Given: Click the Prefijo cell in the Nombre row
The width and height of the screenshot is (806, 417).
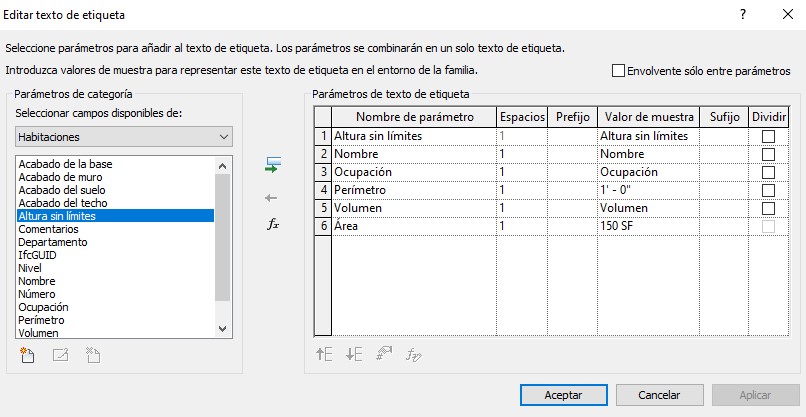Looking at the screenshot, I should [x=572, y=154].
